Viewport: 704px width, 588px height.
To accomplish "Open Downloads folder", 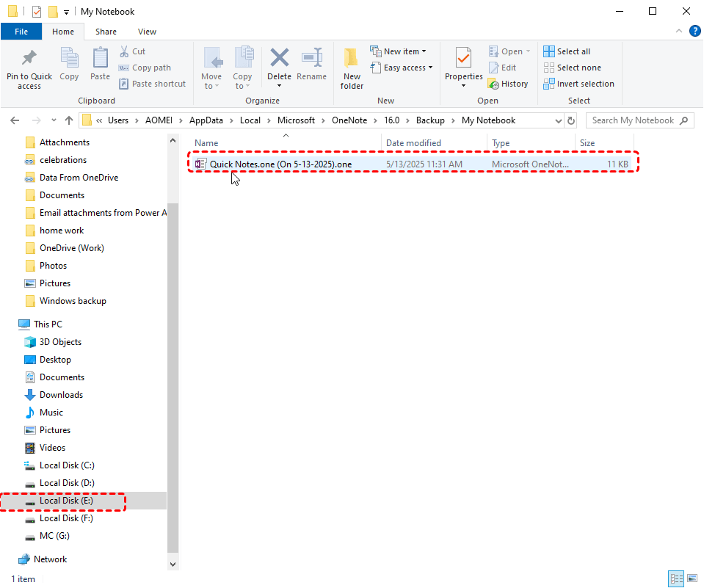I will tap(61, 395).
